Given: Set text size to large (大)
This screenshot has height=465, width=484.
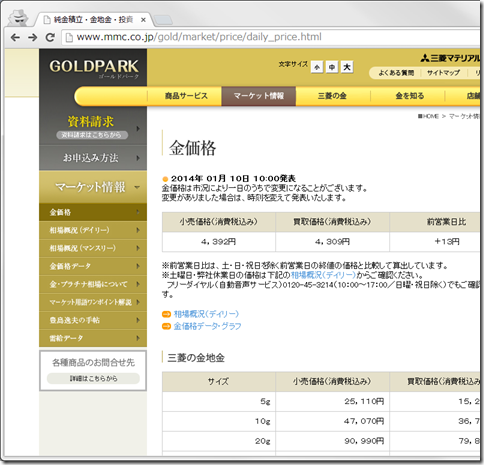Looking at the screenshot, I should coord(347,67).
